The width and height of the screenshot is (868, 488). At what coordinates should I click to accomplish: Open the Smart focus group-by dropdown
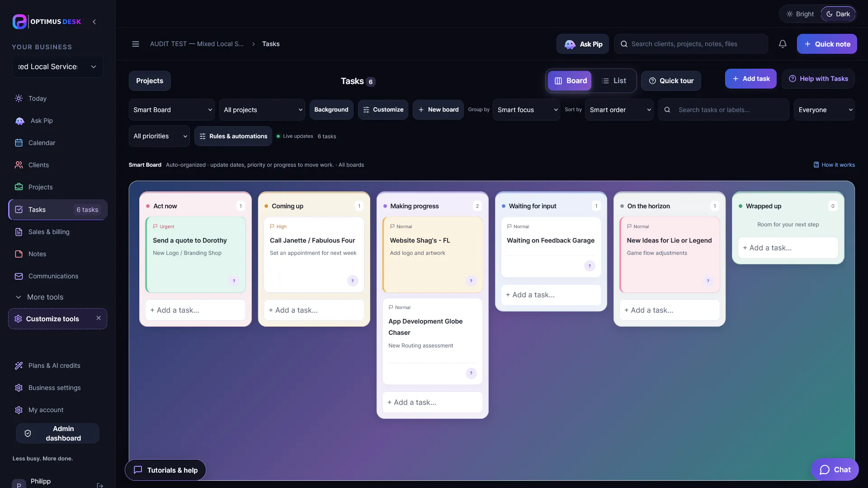click(527, 110)
